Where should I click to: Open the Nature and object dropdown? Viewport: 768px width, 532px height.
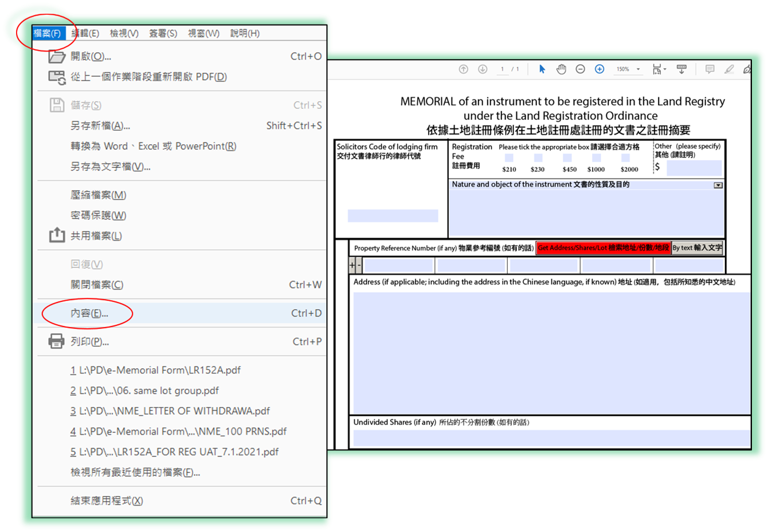pos(718,184)
